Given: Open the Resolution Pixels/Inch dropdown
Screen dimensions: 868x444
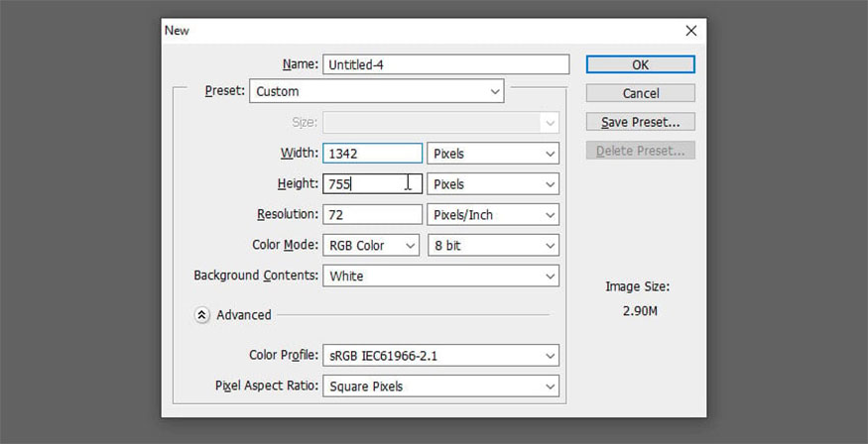Looking at the screenshot, I should tap(493, 215).
